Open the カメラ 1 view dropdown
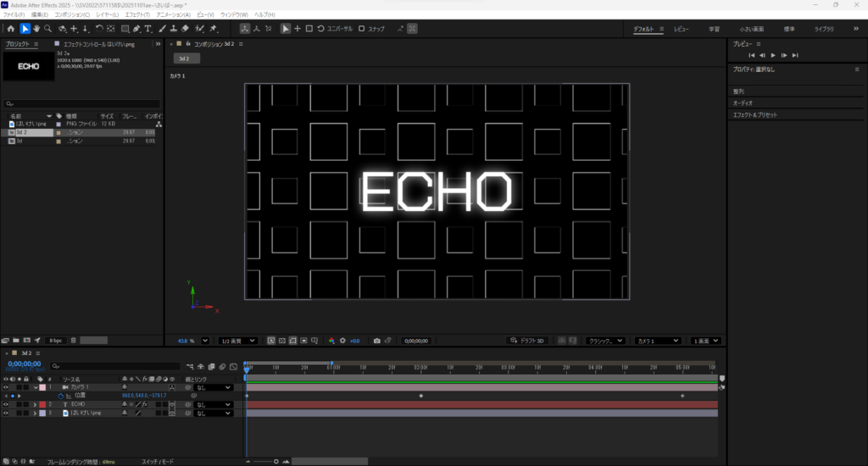The height and width of the screenshot is (466, 868). 658,341
